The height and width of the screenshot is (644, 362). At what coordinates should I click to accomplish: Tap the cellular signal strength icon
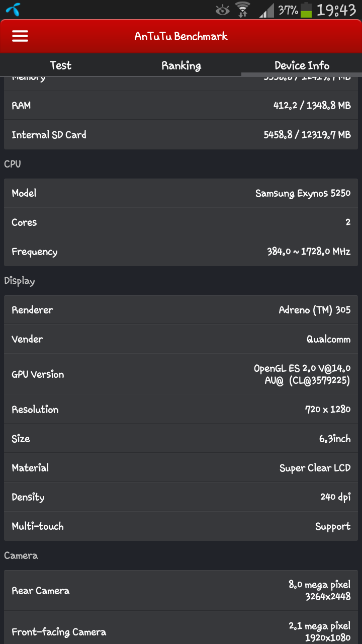[x=266, y=10]
